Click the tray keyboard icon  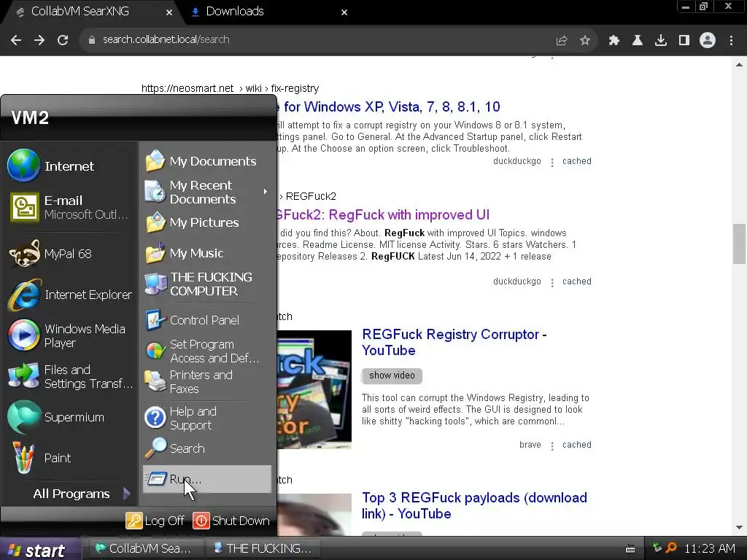point(630,548)
